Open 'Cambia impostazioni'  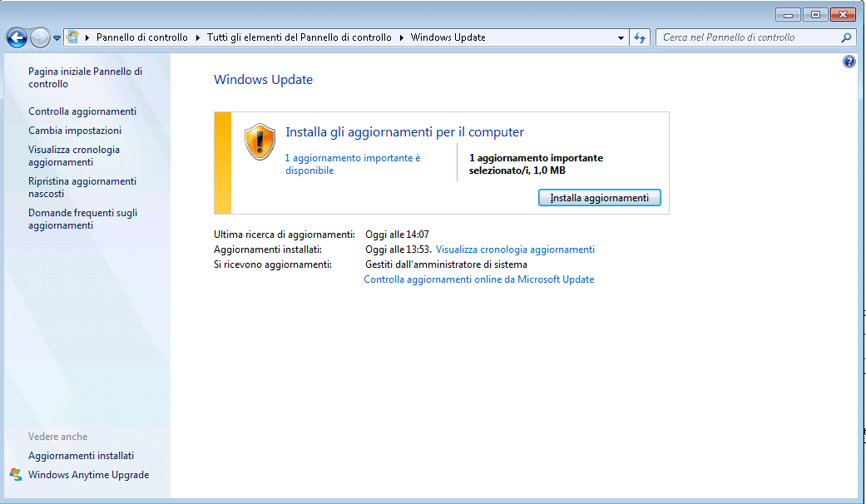click(x=75, y=131)
